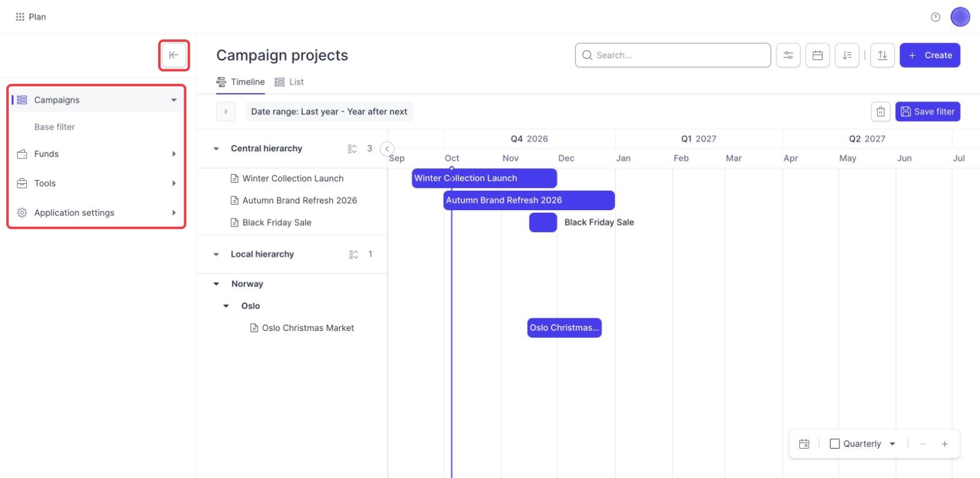
Task: Toggle sort on Local hierarchy
Action: (352, 254)
